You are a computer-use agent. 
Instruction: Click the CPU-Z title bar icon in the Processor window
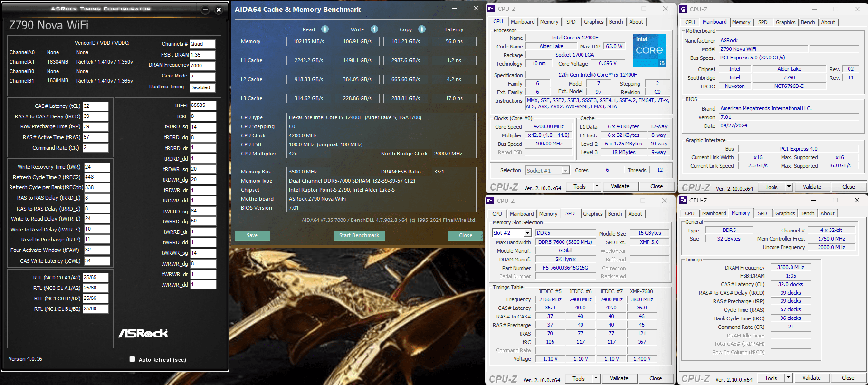pyautogui.click(x=492, y=9)
